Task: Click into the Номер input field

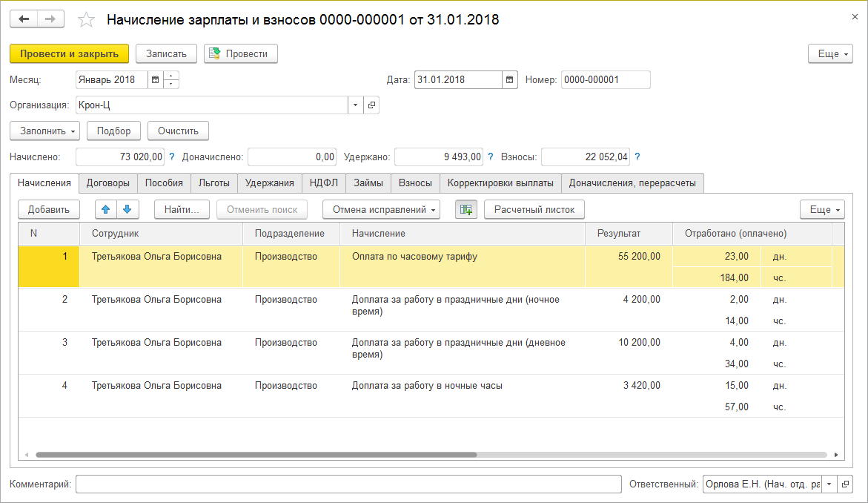Action: pos(606,80)
